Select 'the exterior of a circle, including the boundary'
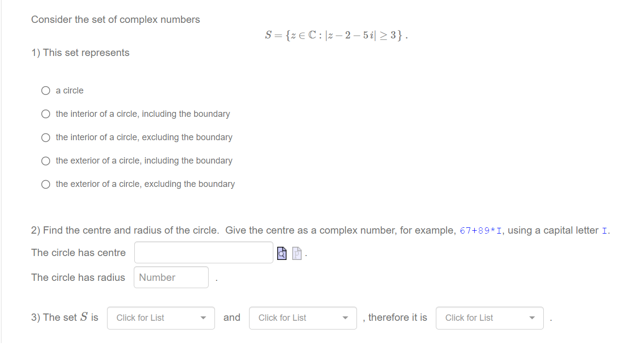Viewport: 644px width, 349px height. (x=45, y=160)
